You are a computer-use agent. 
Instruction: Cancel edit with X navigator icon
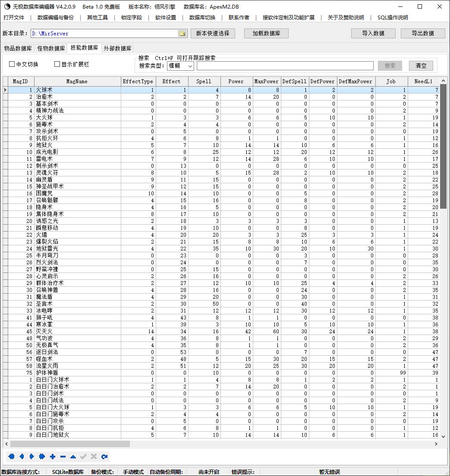pyautogui.click(x=94, y=456)
